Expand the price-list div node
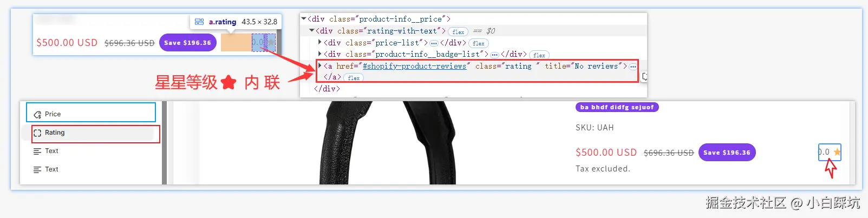The width and height of the screenshot is (868, 218). click(x=320, y=42)
